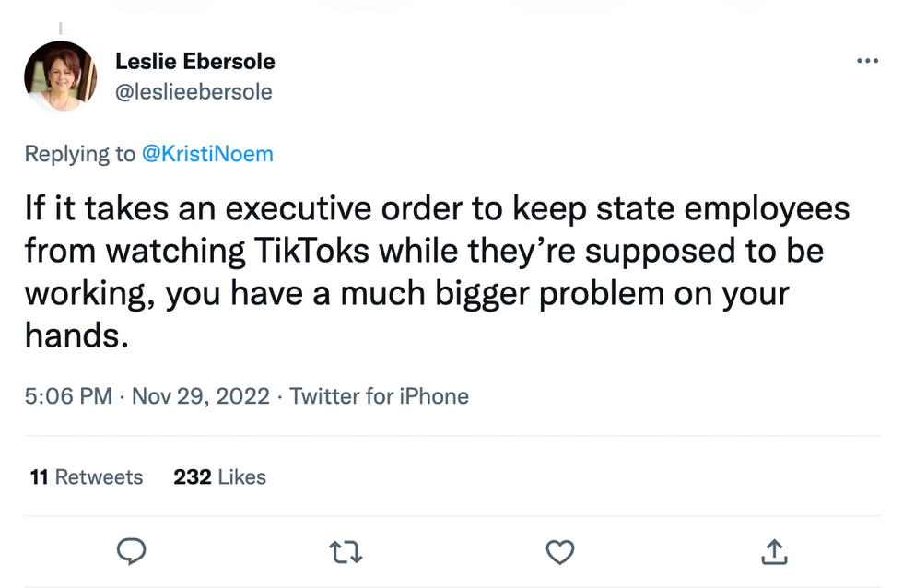View the 232 Likes list
This screenshot has height=588, width=903.
pos(219,476)
